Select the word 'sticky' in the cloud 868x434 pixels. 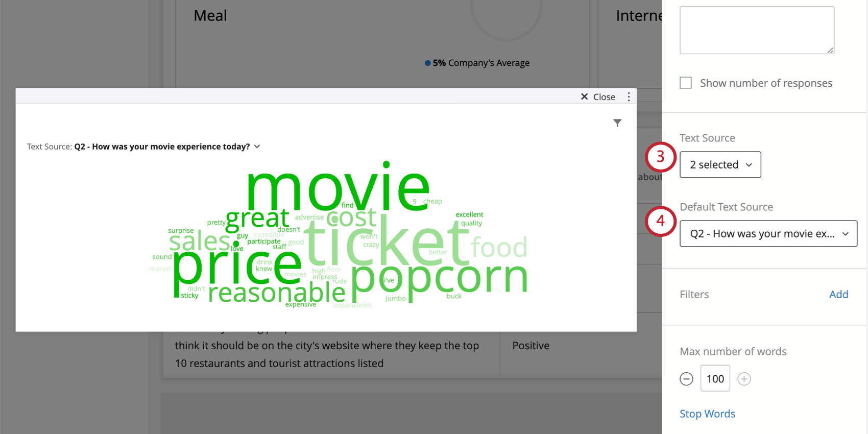[189, 295]
